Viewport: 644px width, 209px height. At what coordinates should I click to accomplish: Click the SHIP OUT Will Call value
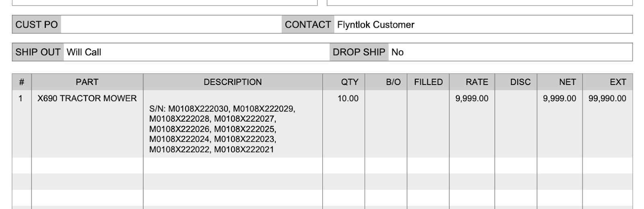pos(84,52)
